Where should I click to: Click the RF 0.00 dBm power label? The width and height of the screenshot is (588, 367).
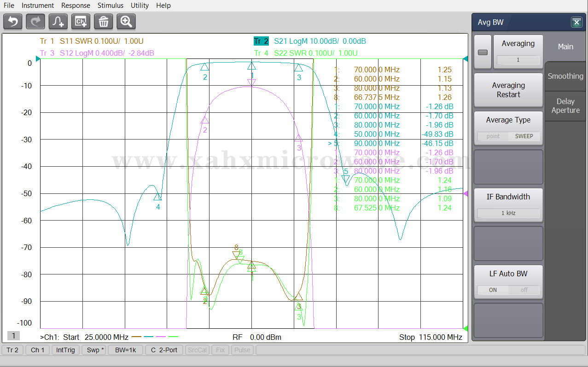pos(256,337)
